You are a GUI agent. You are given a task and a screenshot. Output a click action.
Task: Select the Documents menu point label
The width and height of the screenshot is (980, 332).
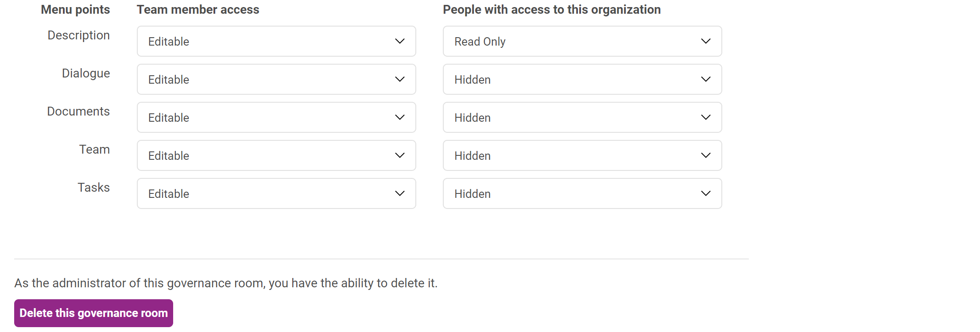[78, 112]
